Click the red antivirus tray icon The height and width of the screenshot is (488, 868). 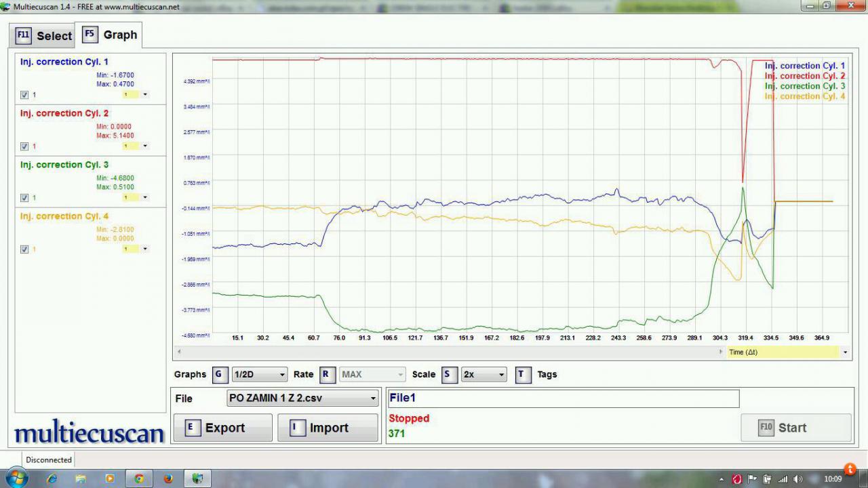coord(736,479)
